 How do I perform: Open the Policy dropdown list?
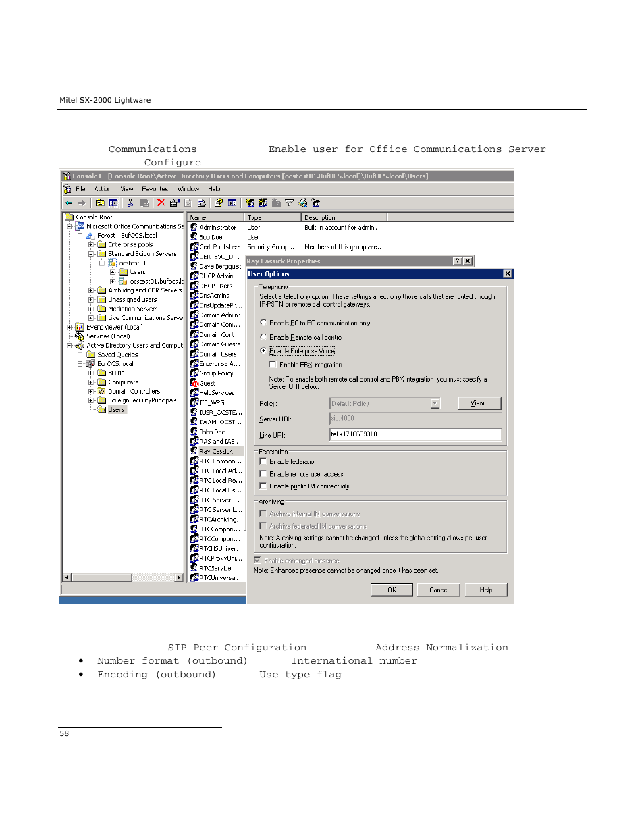435,403
